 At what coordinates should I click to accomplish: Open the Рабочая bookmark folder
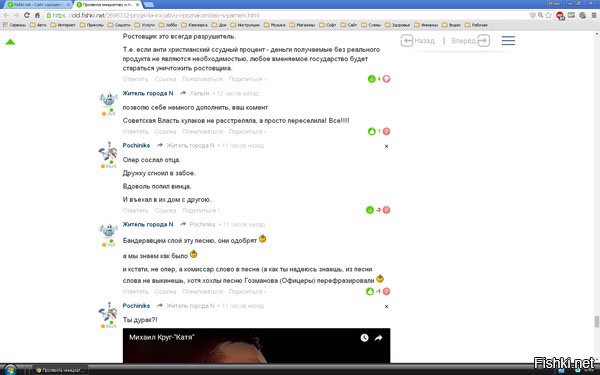pyautogui.click(x=476, y=25)
